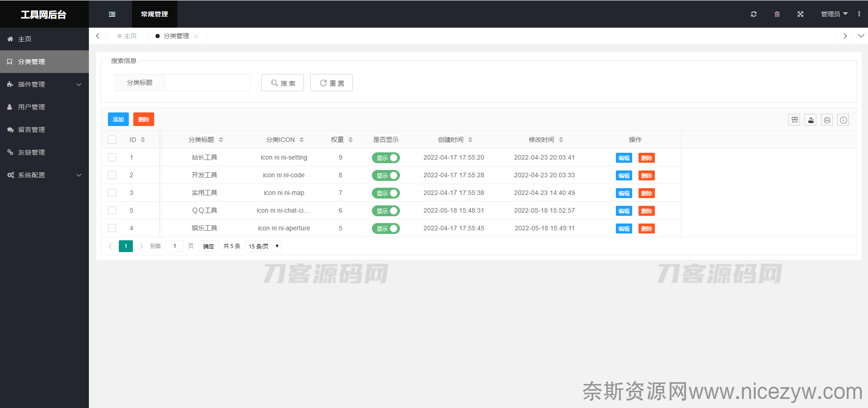Click the link icon beside 友链管理
The width and height of the screenshot is (868, 408).
(10, 152)
